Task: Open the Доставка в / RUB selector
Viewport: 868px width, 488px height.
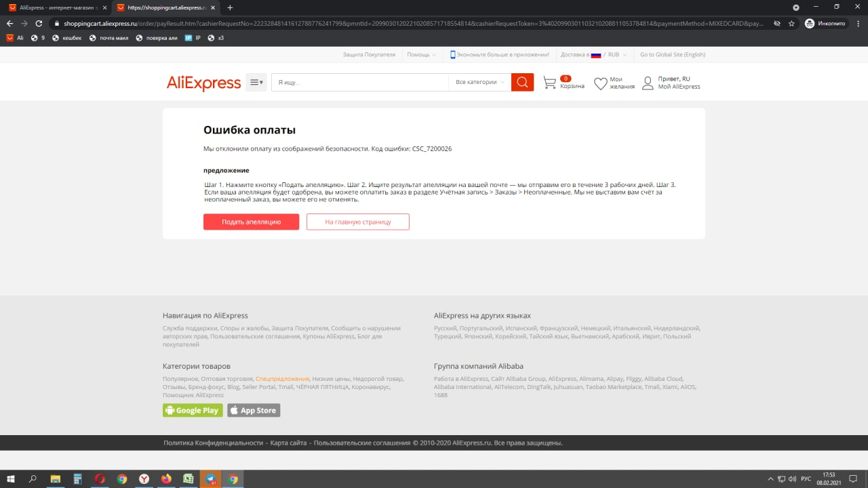Action: click(x=593, y=55)
